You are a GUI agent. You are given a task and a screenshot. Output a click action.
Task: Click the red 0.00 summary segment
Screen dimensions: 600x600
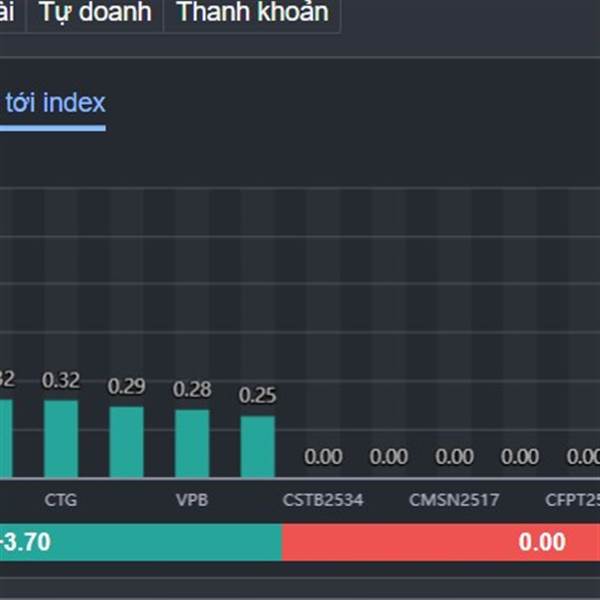point(441,542)
